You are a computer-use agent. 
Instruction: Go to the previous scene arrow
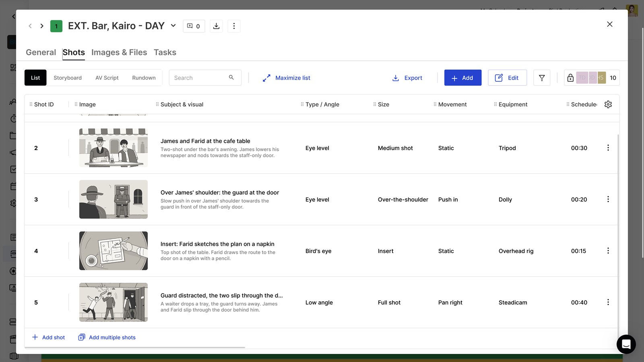pyautogui.click(x=30, y=26)
